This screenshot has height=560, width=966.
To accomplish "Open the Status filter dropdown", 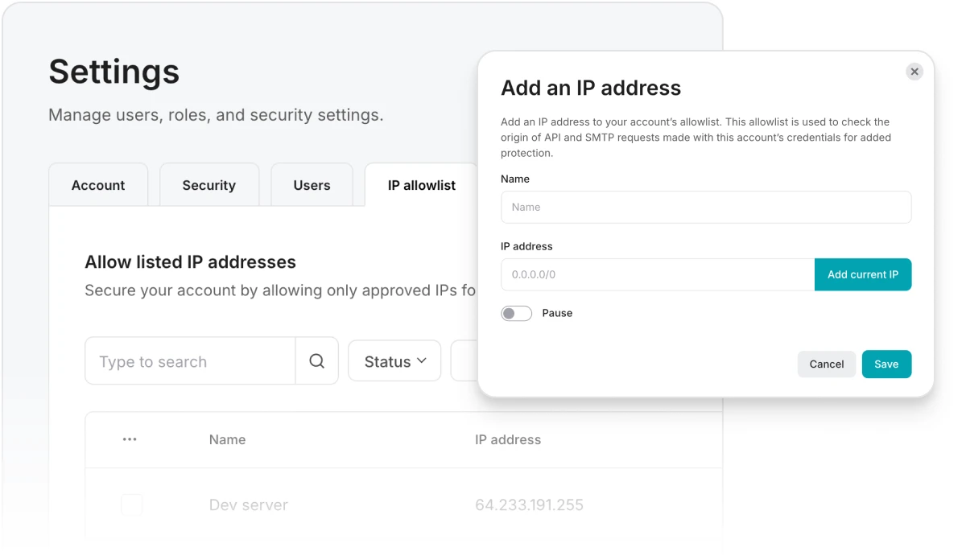I will click(x=394, y=360).
